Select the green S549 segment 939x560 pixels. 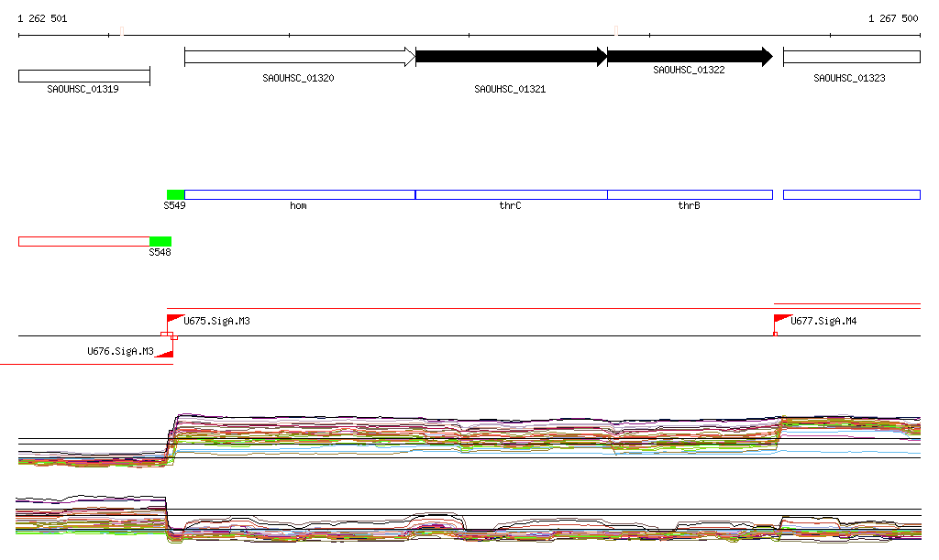click(x=175, y=194)
